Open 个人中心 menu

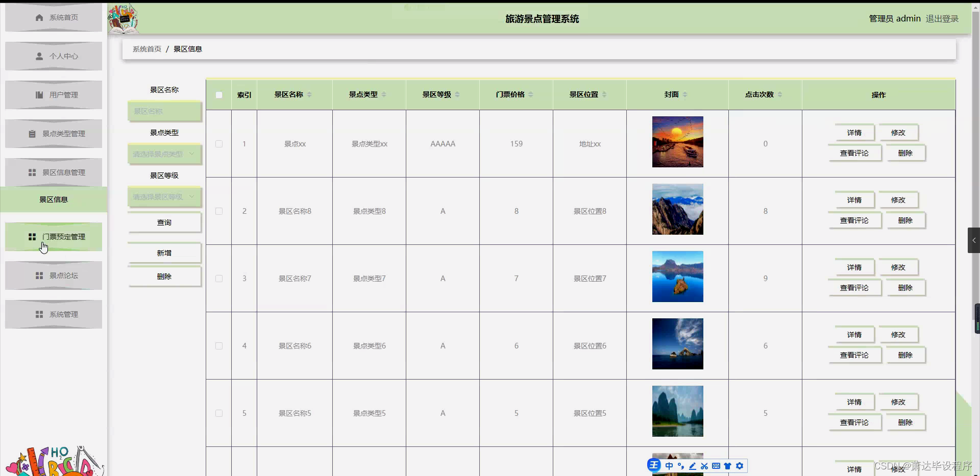click(54, 56)
